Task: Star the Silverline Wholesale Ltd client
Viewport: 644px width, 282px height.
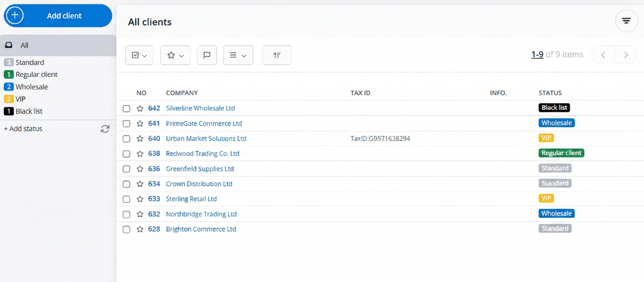Action: tap(140, 108)
